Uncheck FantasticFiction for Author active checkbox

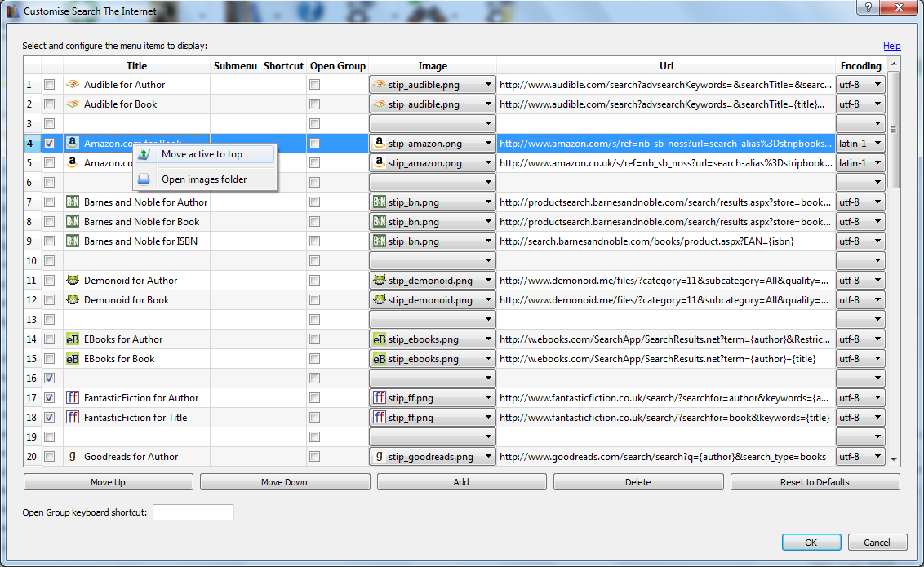[x=50, y=398]
